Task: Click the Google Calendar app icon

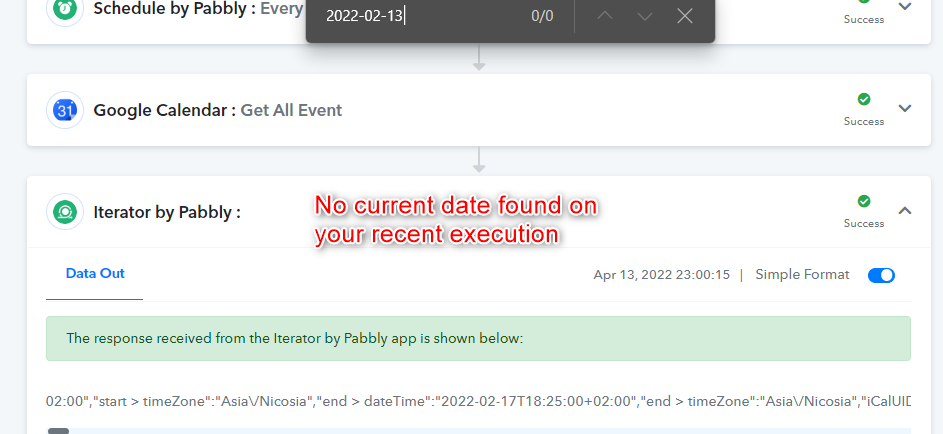Action: [x=64, y=110]
